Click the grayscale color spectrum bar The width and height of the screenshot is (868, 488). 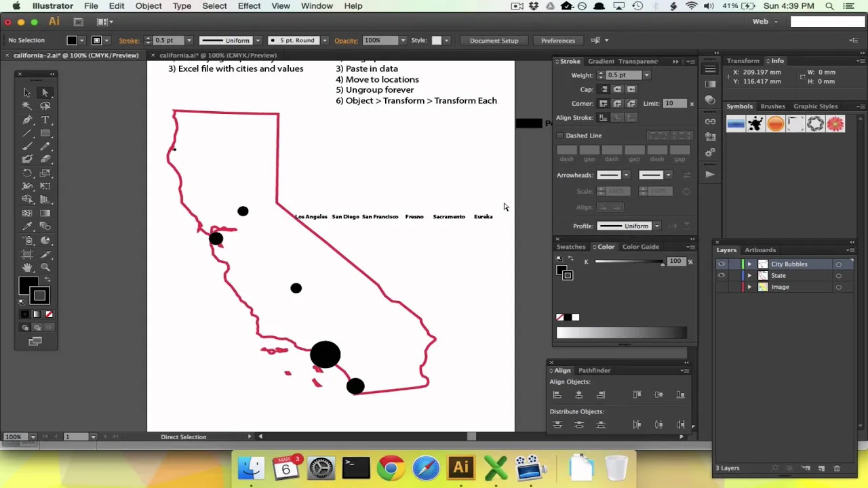(x=621, y=333)
